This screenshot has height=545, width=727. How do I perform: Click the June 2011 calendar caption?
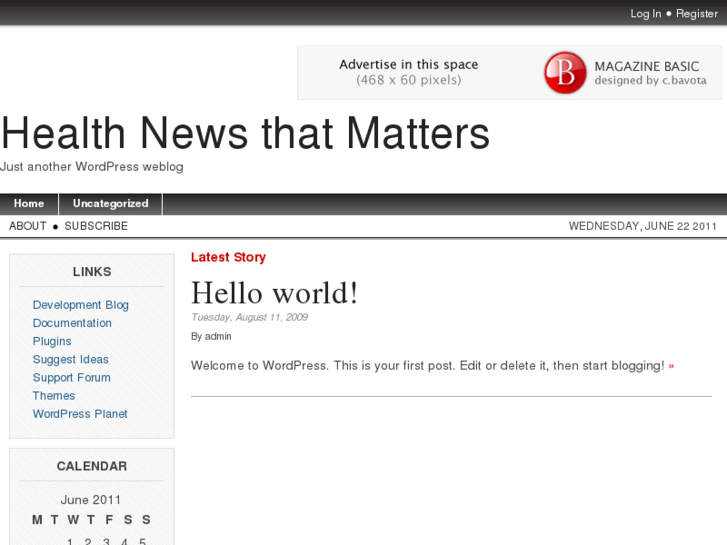click(x=91, y=500)
